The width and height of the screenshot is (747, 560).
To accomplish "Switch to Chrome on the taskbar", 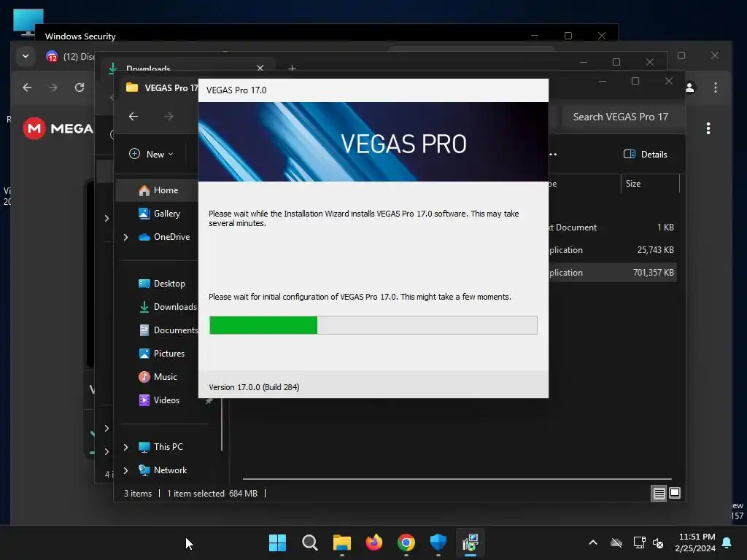I will tap(406, 542).
